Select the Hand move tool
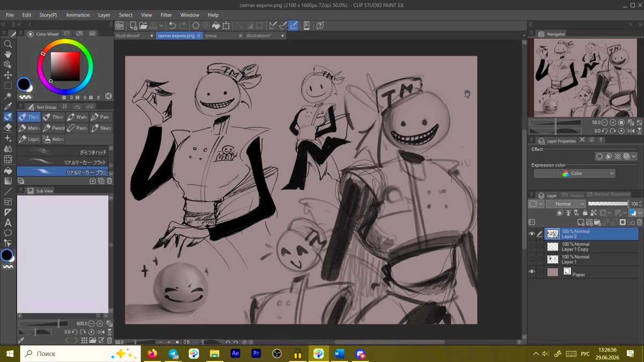 [8, 54]
